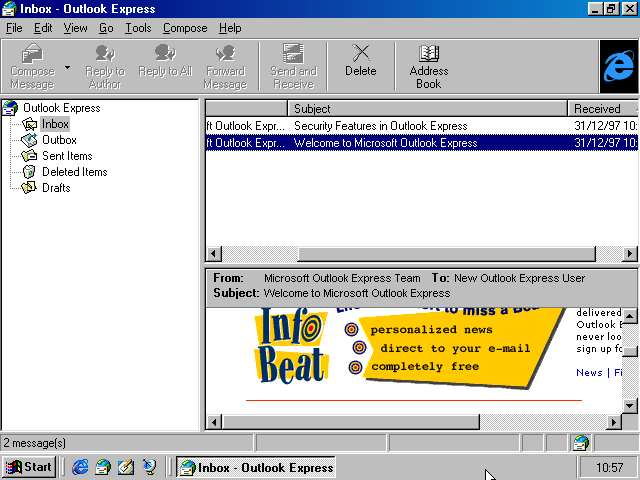640x480 pixels.
Task: Click the Send and Receive toolbar icon
Action: pos(293,64)
